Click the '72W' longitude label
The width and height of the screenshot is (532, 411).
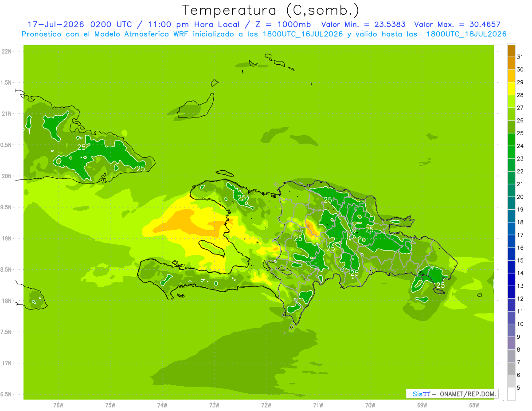[266, 405]
